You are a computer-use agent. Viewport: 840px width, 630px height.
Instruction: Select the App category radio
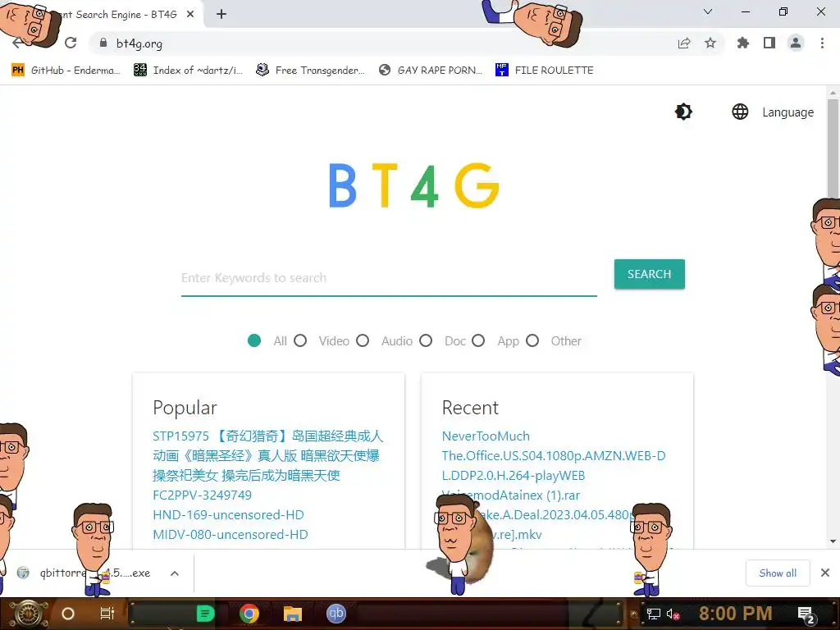tap(478, 340)
